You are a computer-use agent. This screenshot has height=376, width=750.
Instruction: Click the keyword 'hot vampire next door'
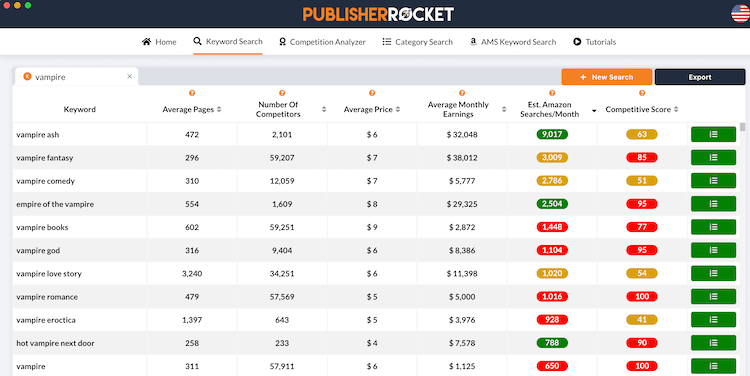click(55, 343)
